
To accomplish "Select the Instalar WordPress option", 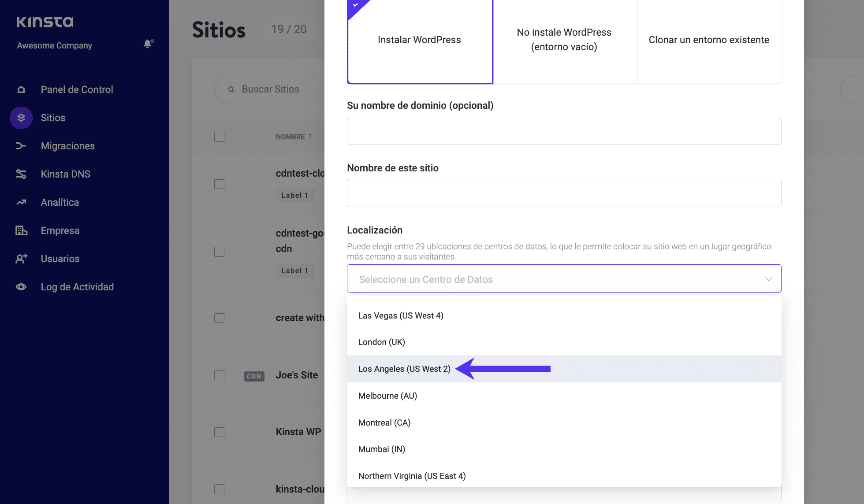I will [x=419, y=40].
